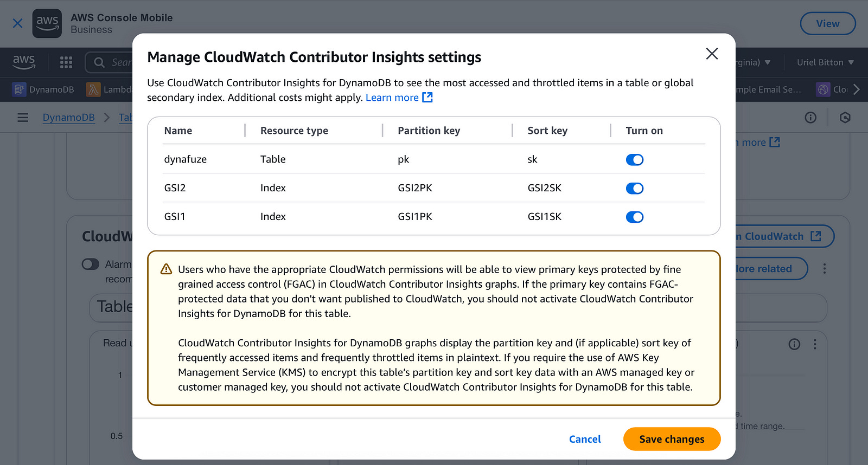Viewport: 868px width, 465px height.
Task: Turn off Contributor Insights for dynafuze table
Action: tap(635, 160)
